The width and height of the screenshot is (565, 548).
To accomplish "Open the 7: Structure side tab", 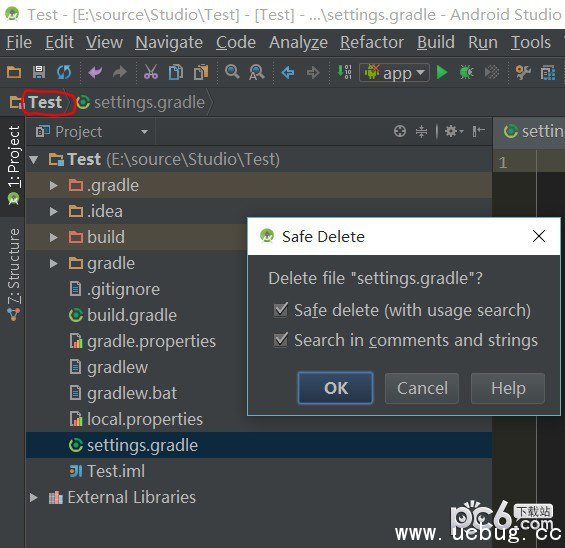I will pyautogui.click(x=13, y=275).
